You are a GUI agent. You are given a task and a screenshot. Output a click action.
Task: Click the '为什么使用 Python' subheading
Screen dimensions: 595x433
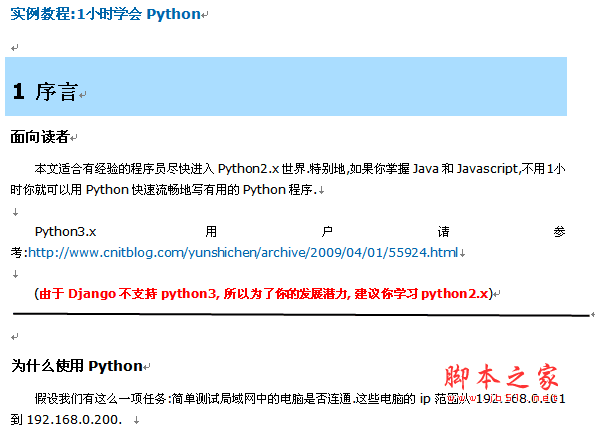click(x=77, y=366)
